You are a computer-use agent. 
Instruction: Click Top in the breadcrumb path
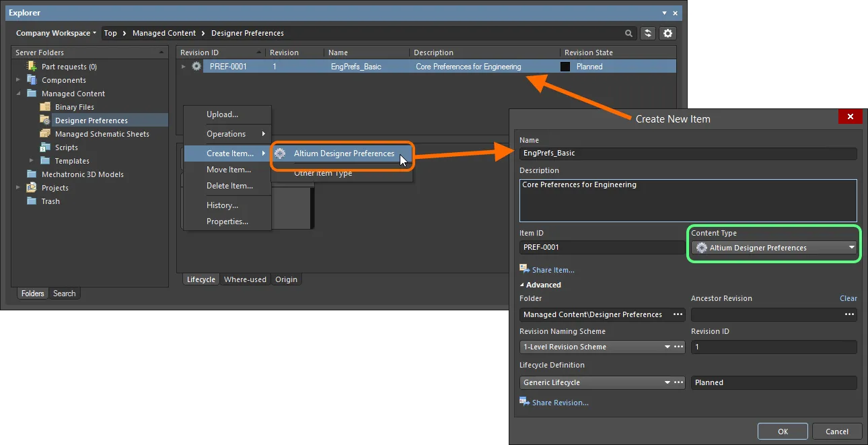[110, 33]
